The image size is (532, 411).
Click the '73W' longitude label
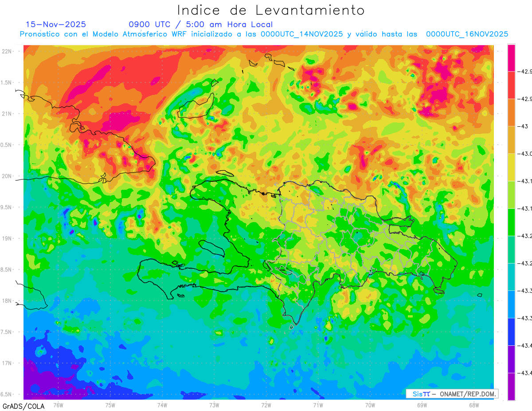pos(214,405)
